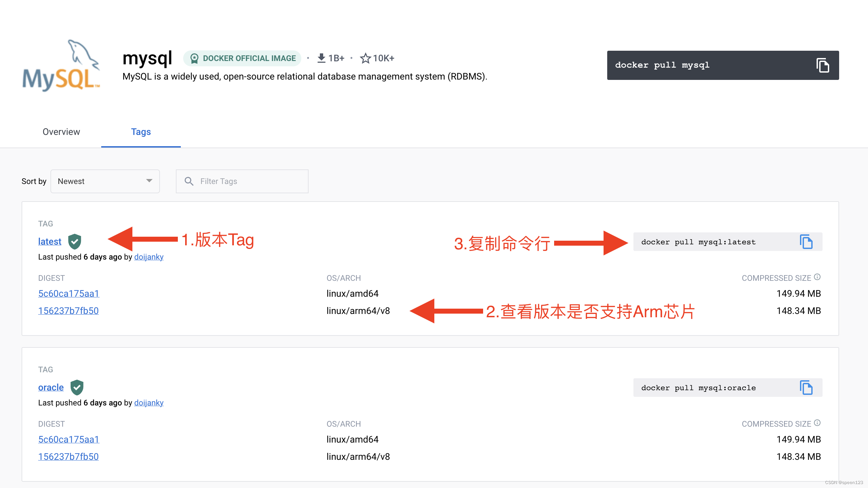Switch to the Overview tab
The width and height of the screenshot is (868, 488).
click(x=60, y=132)
